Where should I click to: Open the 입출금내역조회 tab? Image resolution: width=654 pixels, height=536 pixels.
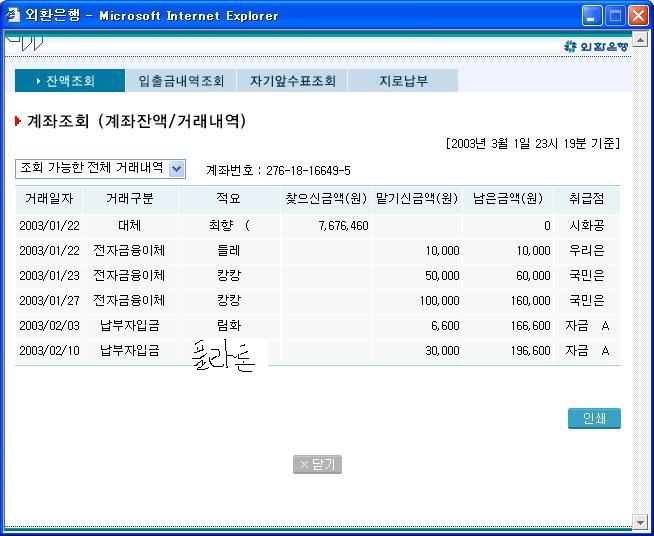181,81
